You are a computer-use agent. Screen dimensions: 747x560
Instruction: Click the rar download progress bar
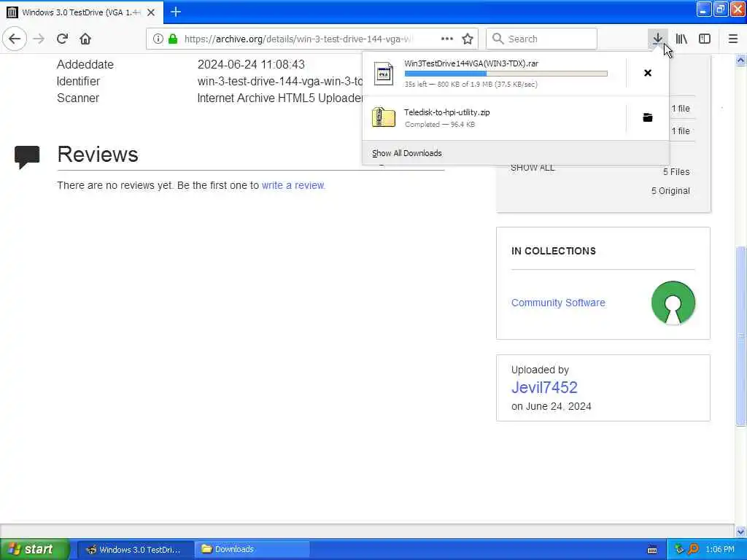tap(506, 74)
